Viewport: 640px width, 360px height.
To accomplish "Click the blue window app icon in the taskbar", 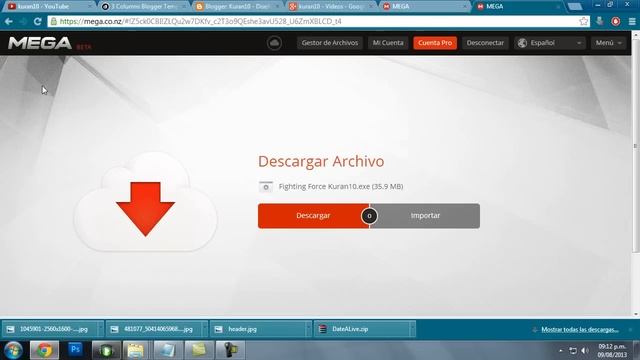I will [x=167, y=350].
